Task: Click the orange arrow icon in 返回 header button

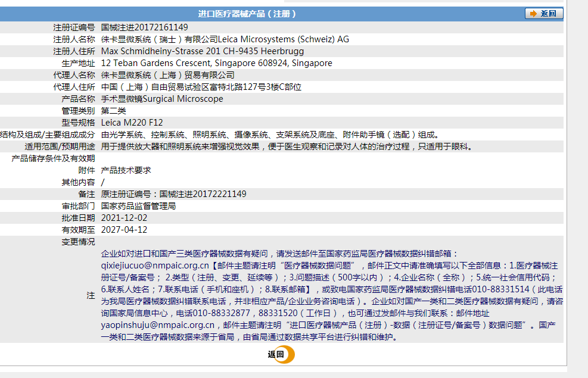Action: (x=533, y=14)
